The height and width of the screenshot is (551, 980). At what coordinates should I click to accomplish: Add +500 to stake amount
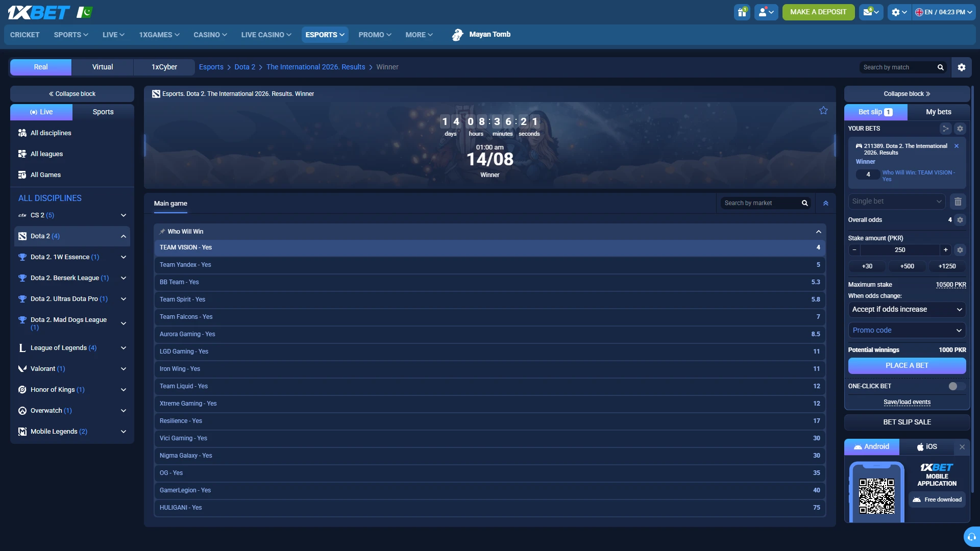907,266
